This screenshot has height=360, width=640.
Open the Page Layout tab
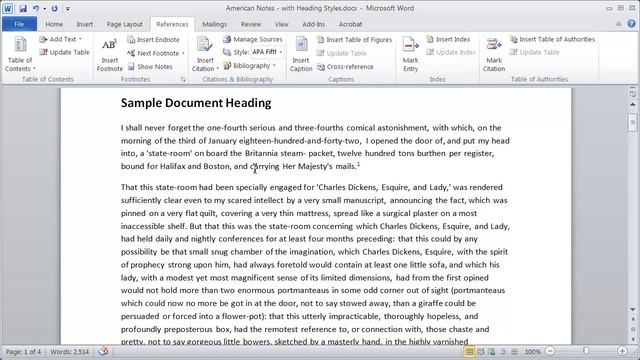coord(124,24)
